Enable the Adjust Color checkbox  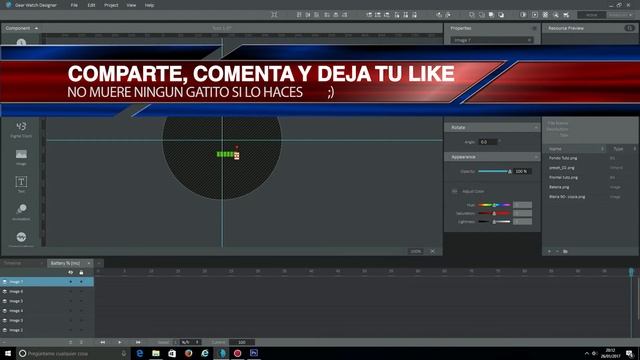455,191
